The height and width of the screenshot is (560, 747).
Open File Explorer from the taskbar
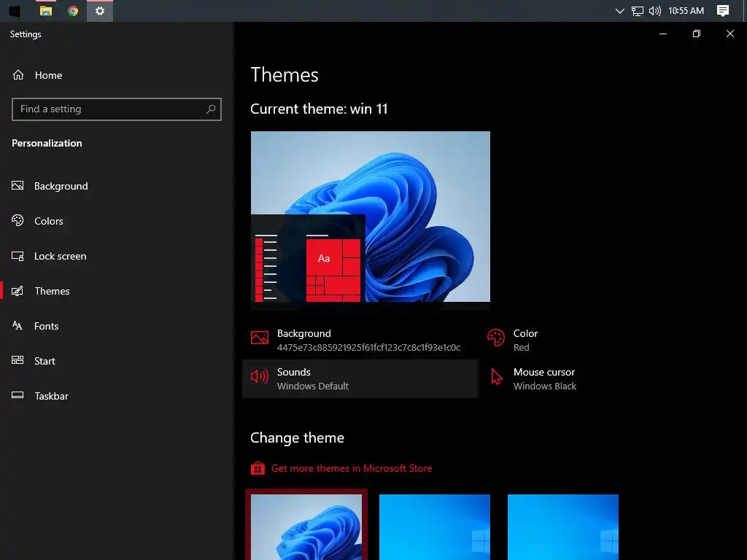click(x=46, y=10)
